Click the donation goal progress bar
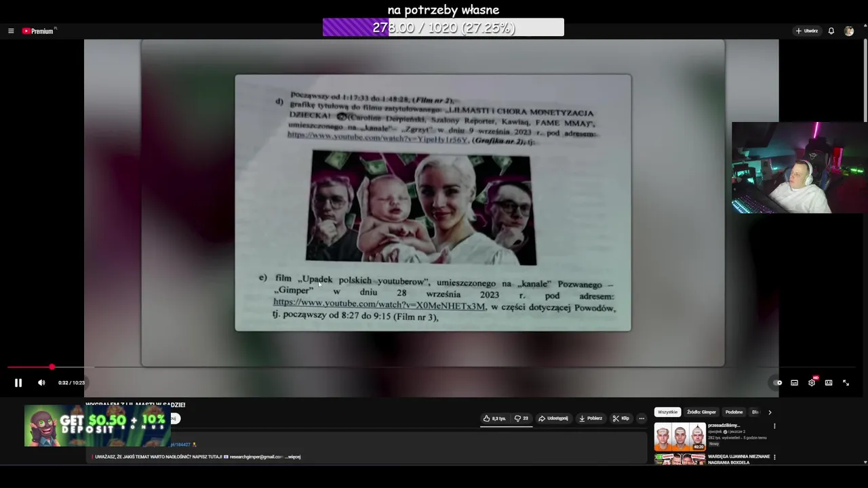The width and height of the screenshot is (868, 488). coord(443,27)
